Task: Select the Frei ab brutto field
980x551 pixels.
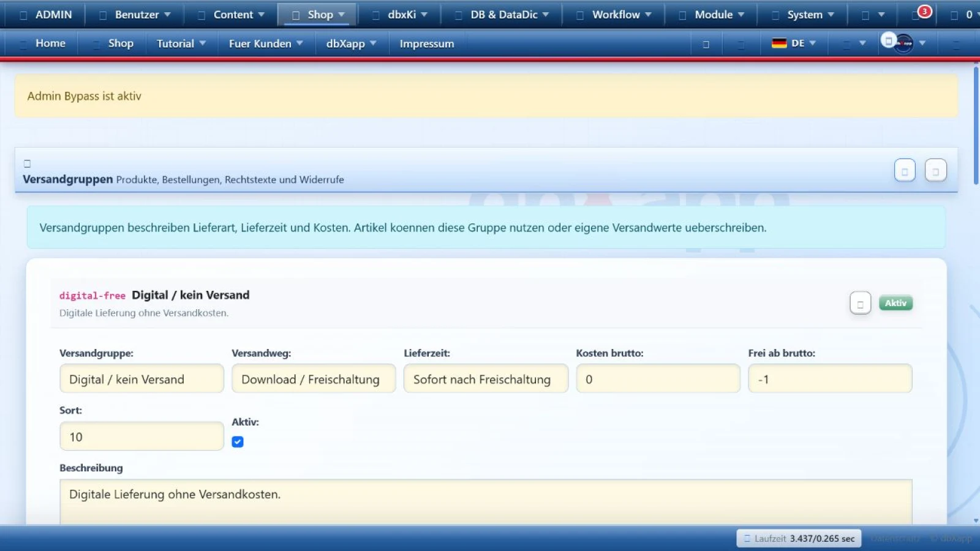Action: (830, 379)
